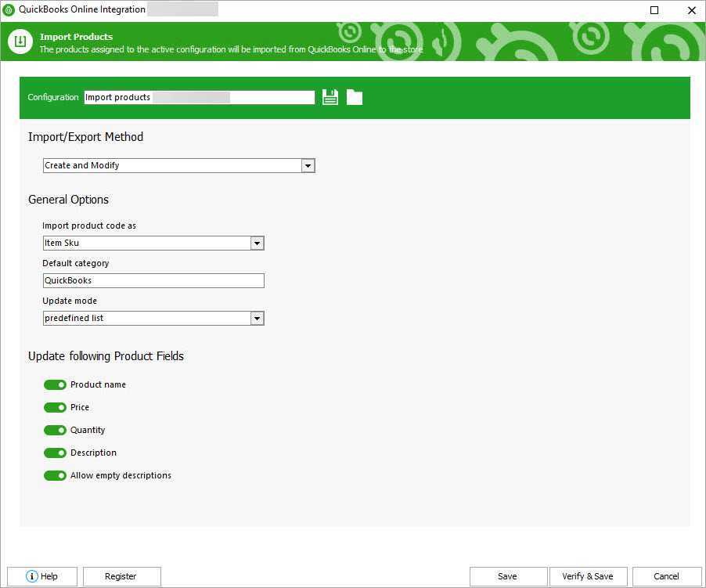The width and height of the screenshot is (706, 588).
Task: Disable the Price update toggle
Action: click(55, 407)
